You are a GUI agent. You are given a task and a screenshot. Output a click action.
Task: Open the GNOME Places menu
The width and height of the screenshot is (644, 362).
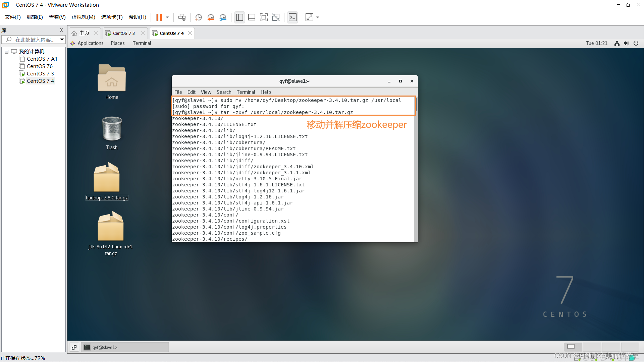click(x=118, y=43)
